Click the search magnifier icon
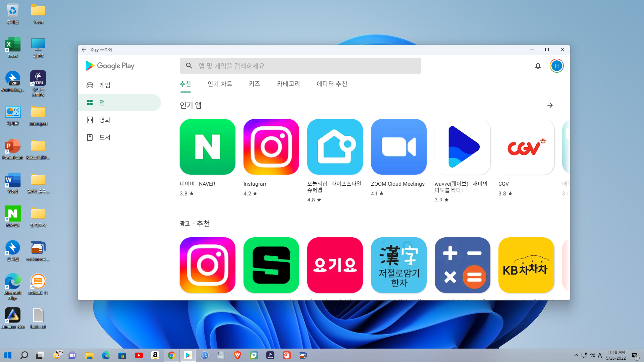 [189, 66]
